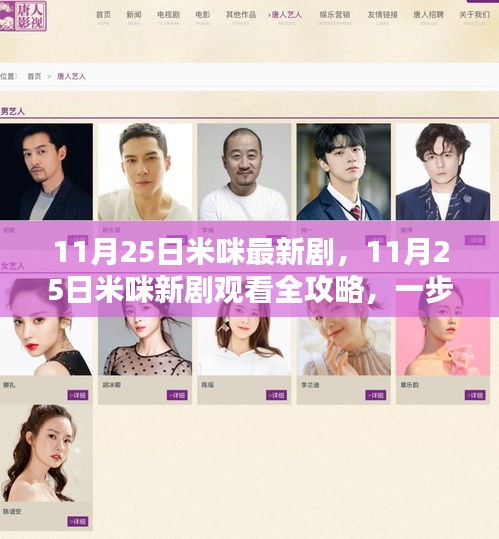Image resolution: width=499 pixels, height=539 pixels.
Task: Open the 首页 menu item
Action: (x=103, y=18)
